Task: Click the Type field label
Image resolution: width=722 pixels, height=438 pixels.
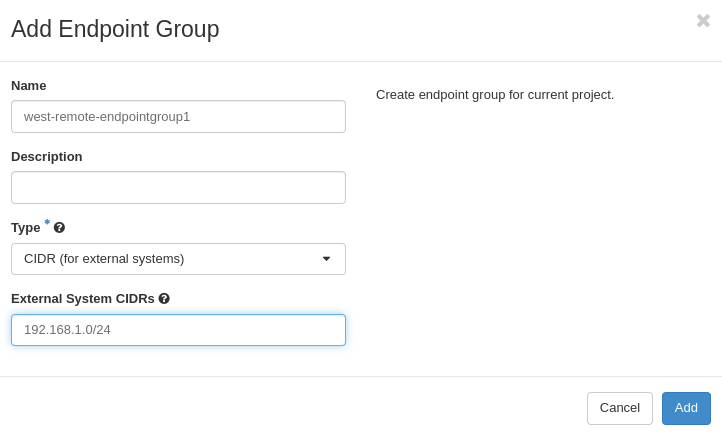Action: (x=26, y=228)
